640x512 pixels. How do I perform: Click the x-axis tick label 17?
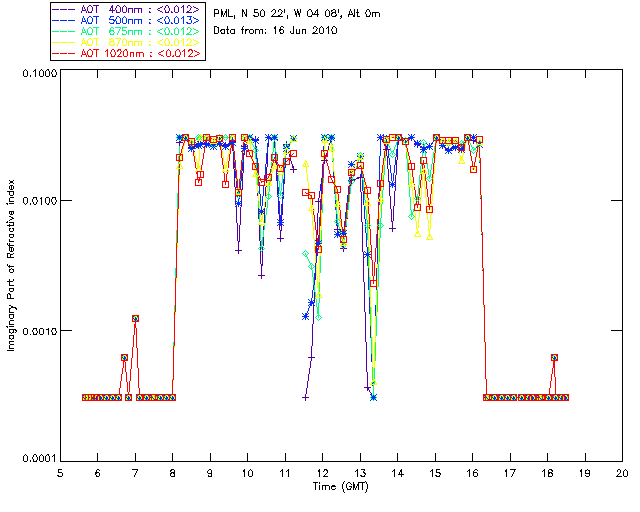(x=510, y=473)
